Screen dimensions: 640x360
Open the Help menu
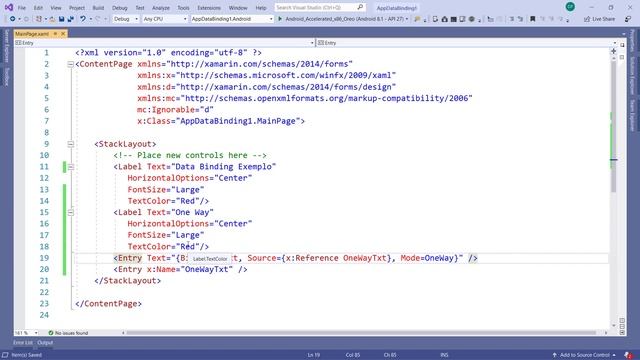pyautogui.click(x=260, y=8)
